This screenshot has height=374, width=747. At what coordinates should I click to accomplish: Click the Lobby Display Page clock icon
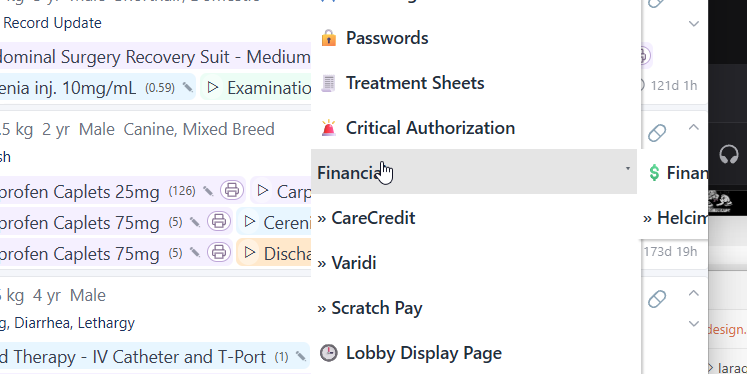328,353
